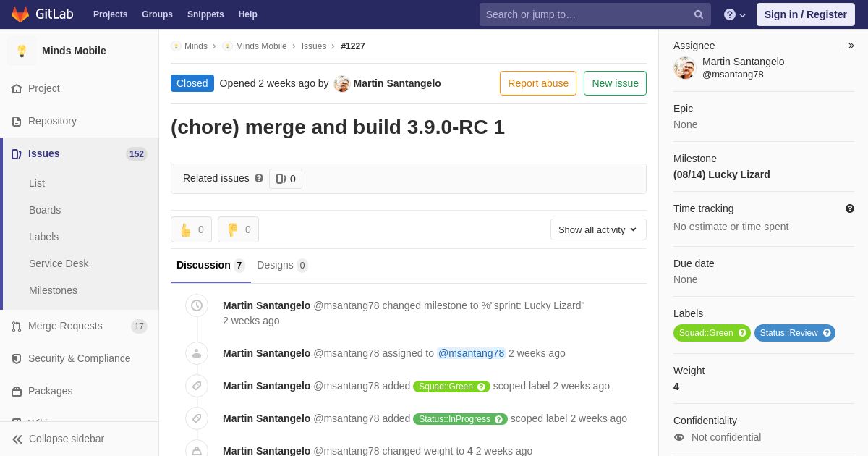
Task: Open the Projects menu
Action: click(x=110, y=14)
